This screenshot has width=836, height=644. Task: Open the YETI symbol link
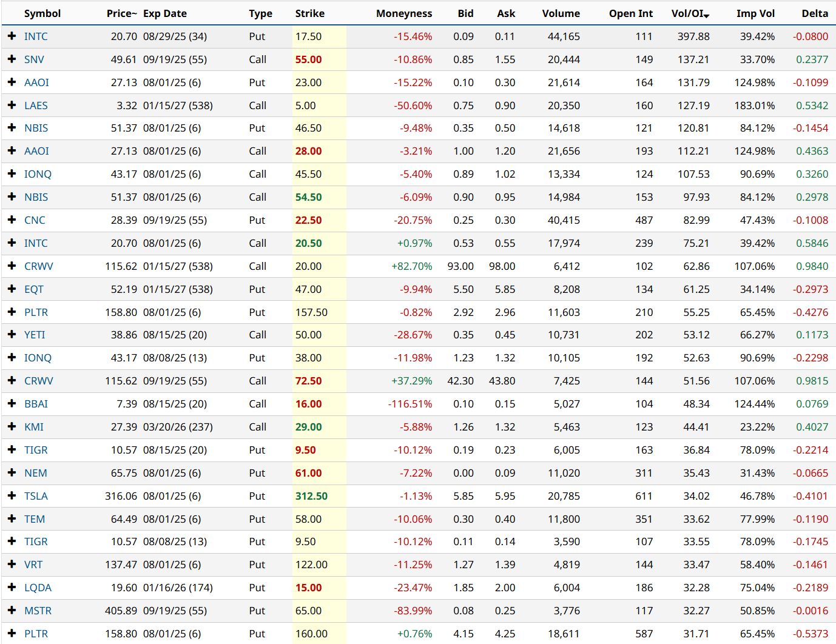tap(35, 335)
